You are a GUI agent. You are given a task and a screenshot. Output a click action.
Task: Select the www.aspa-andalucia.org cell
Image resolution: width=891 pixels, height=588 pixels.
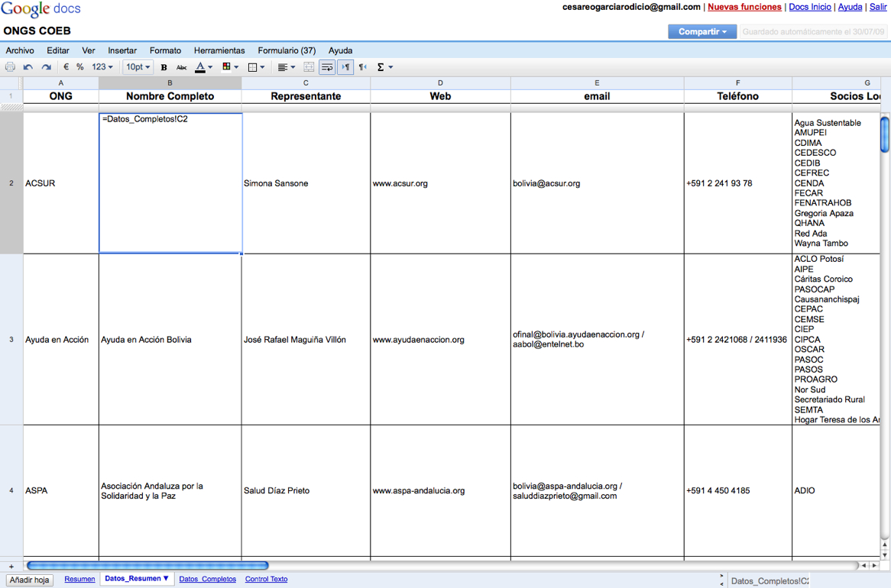(x=440, y=490)
